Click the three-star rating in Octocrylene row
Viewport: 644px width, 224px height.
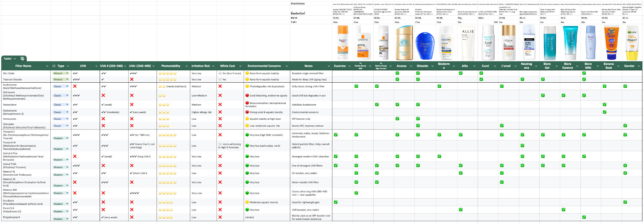[x=164, y=105]
